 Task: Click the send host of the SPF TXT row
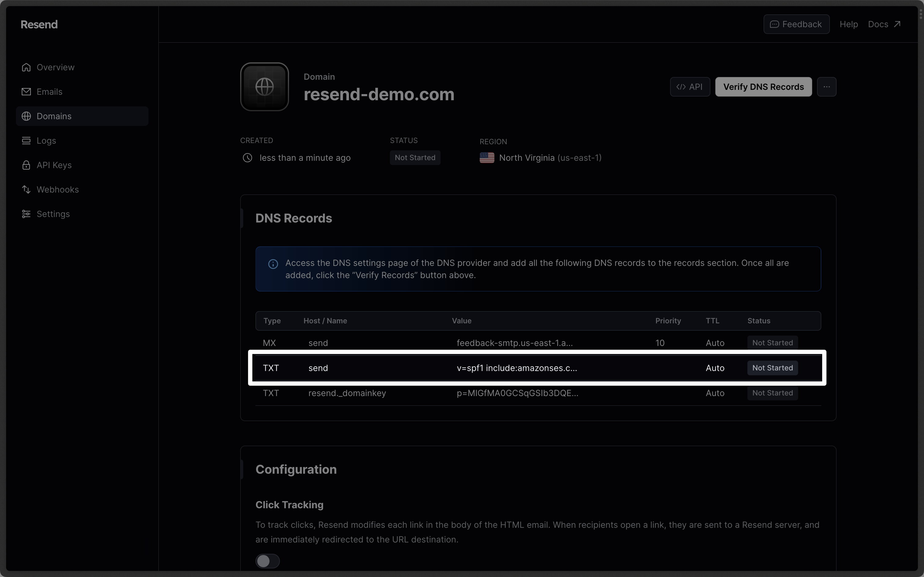click(x=318, y=368)
